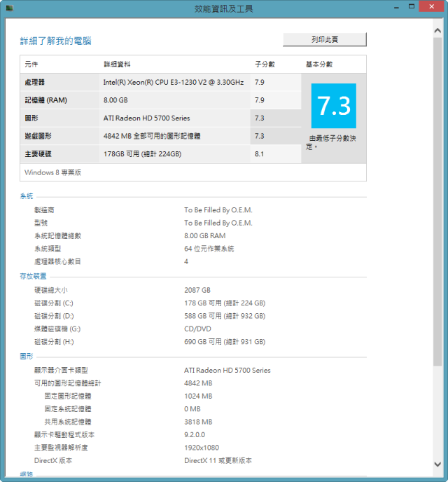Click the vertical scrollbar thumb
Screen dimensions: 448x482
[437, 201]
